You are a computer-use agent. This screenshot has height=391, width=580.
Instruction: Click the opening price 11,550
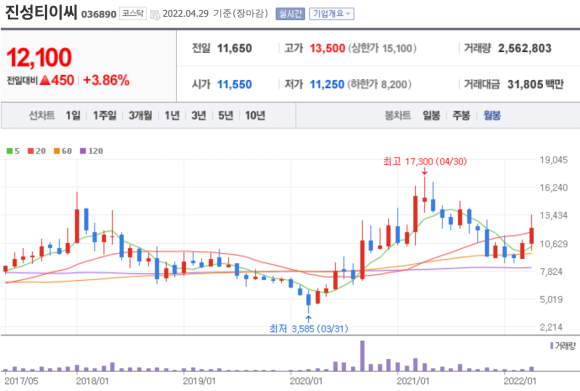[235, 85]
